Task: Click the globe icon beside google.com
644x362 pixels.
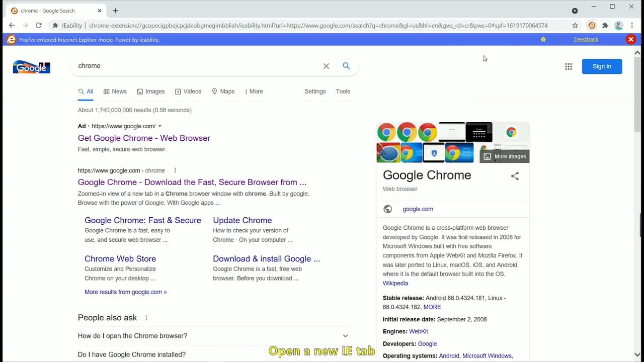Action: pyautogui.click(x=387, y=209)
